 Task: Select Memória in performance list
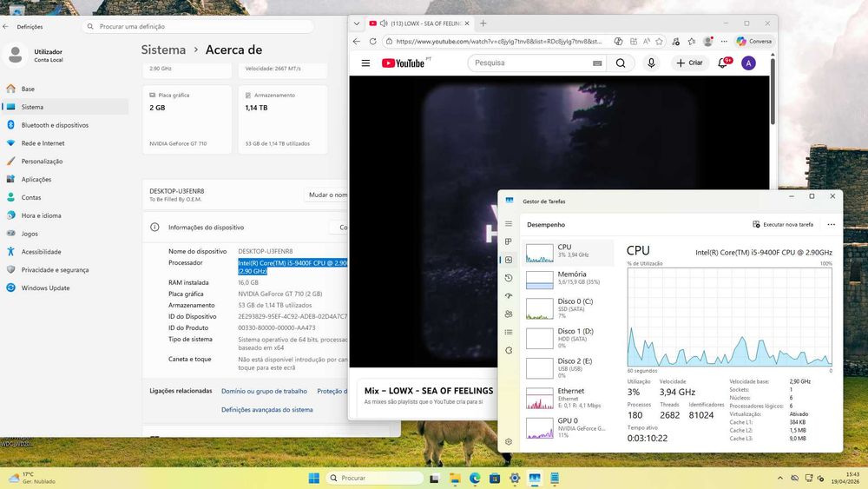568,279
